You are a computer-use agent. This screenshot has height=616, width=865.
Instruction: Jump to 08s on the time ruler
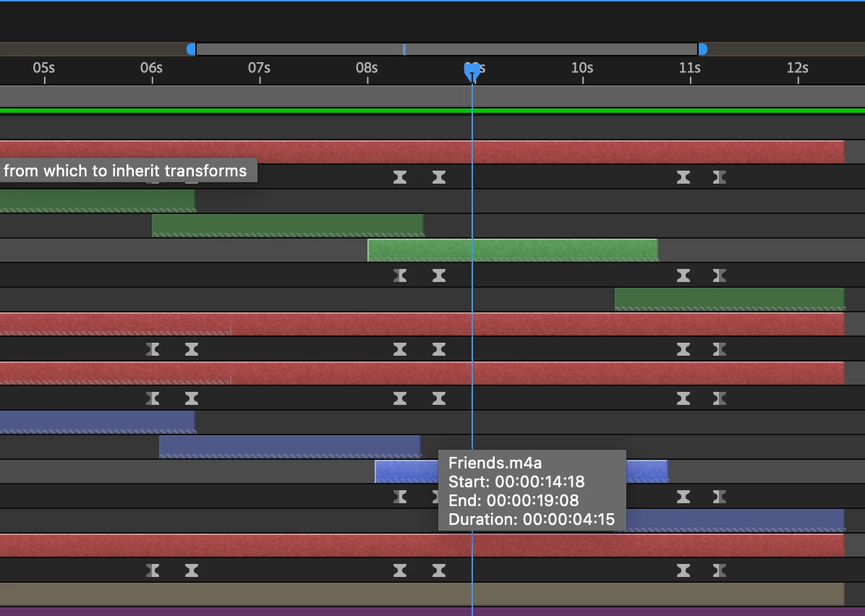tap(366, 68)
